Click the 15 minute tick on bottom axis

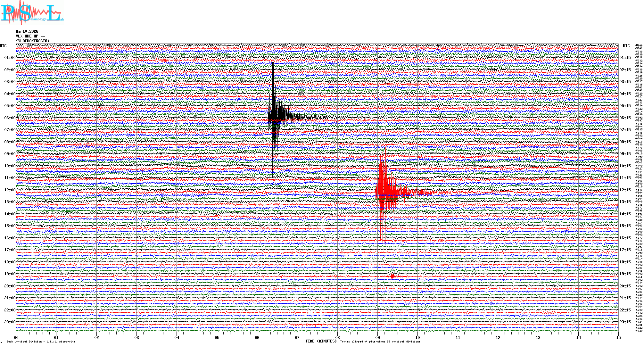coord(618,338)
